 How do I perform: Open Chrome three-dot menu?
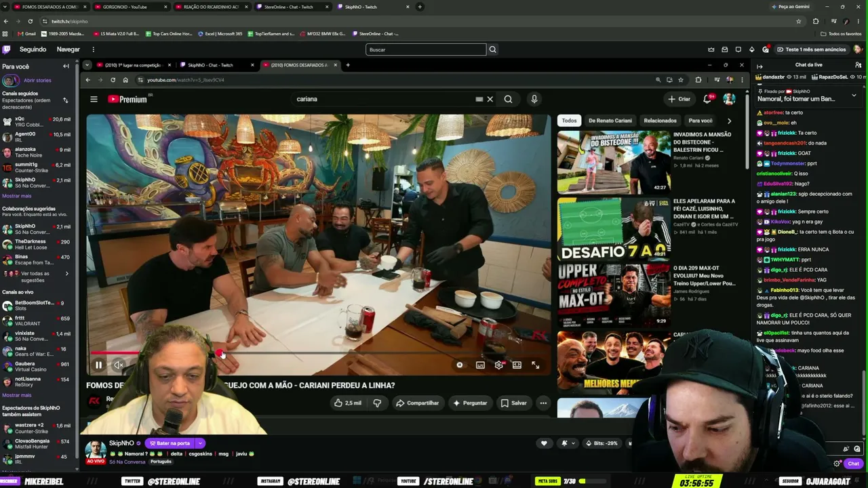coord(859,21)
